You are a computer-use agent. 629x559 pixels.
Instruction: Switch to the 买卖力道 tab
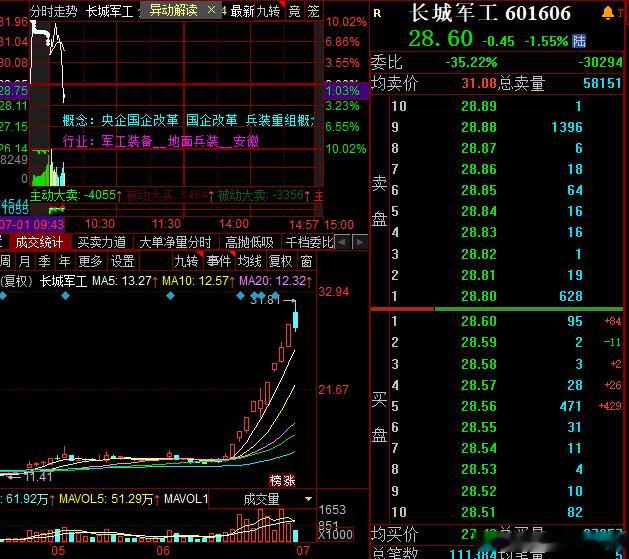(101, 242)
